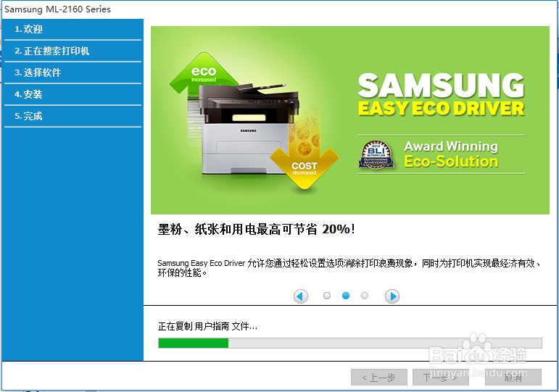Click the headline 墨粉、纸张和用电最高可节省 20%!
The height and width of the screenshot is (392, 559).
point(257,229)
